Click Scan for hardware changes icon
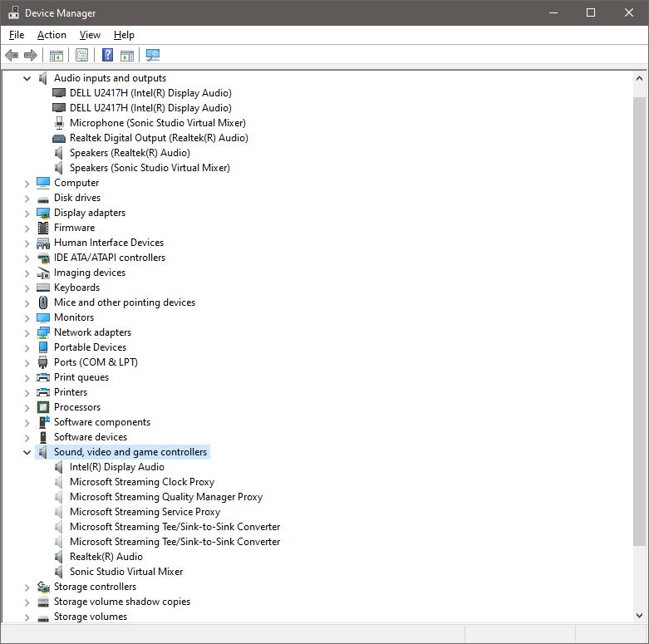649x644 pixels. [153, 55]
